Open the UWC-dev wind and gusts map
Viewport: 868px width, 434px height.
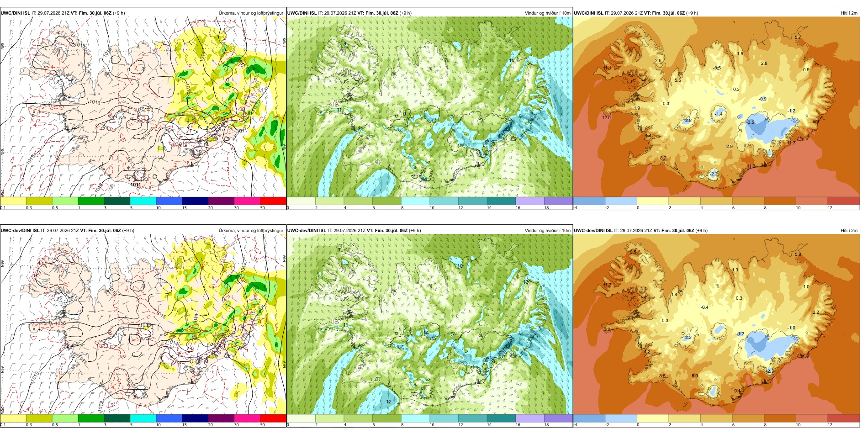(429, 324)
